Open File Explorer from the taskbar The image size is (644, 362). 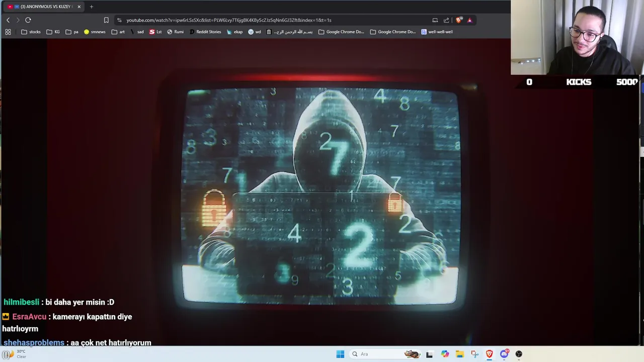point(459,354)
